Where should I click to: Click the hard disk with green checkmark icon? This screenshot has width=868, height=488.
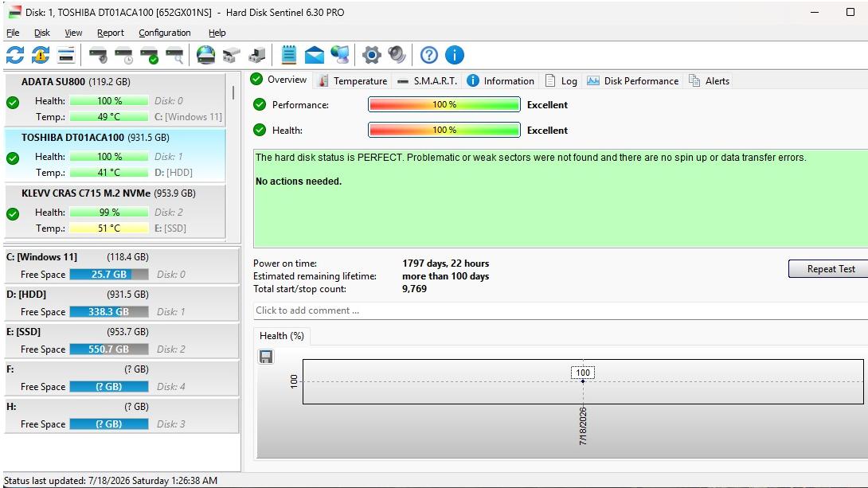click(149, 55)
